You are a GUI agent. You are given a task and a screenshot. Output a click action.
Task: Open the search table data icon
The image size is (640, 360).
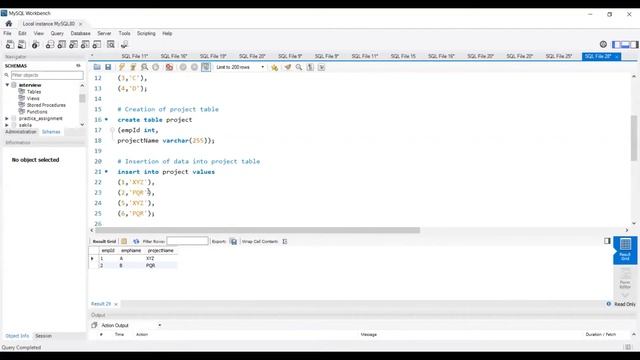point(111,44)
